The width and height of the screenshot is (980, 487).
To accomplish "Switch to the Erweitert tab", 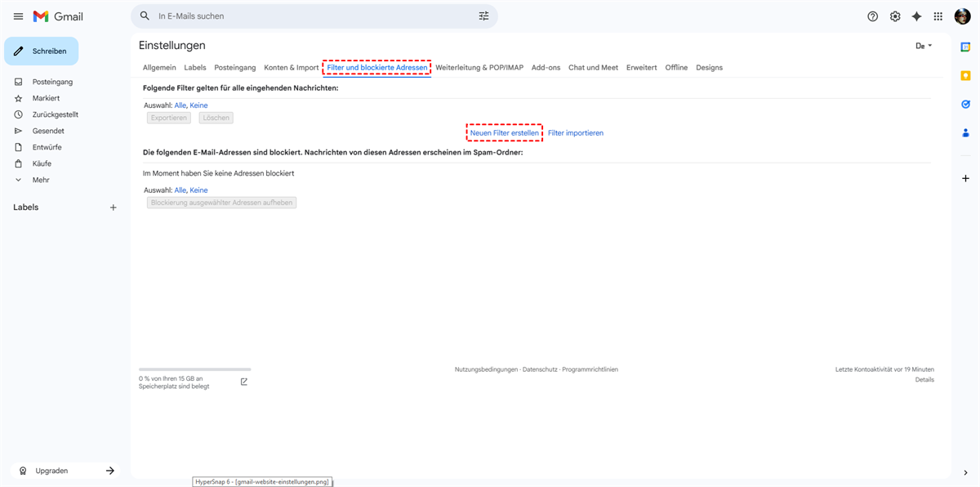I will [642, 68].
